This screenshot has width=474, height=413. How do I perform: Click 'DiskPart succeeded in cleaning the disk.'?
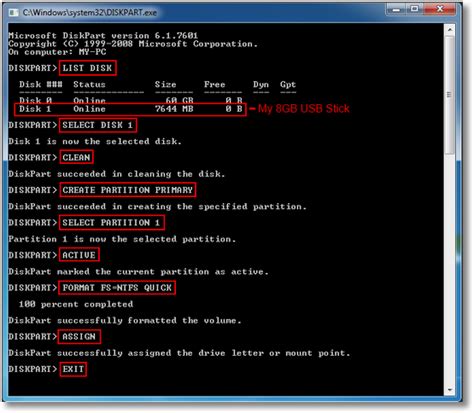tap(117, 174)
